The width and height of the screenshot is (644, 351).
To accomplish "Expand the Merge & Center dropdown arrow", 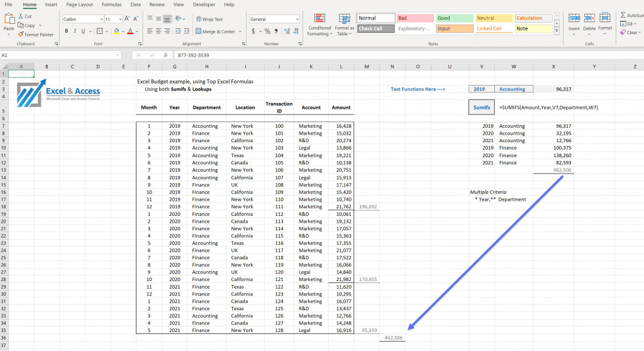I will point(240,31).
